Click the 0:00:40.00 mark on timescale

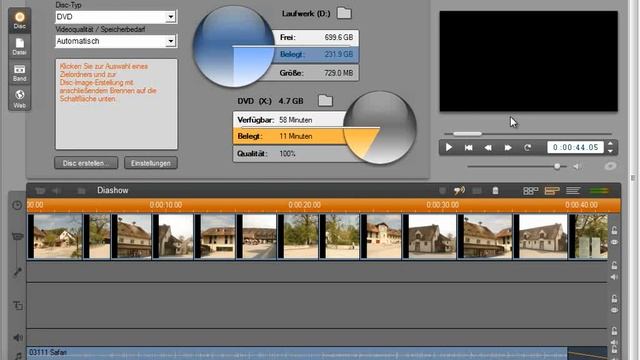pos(581,205)
